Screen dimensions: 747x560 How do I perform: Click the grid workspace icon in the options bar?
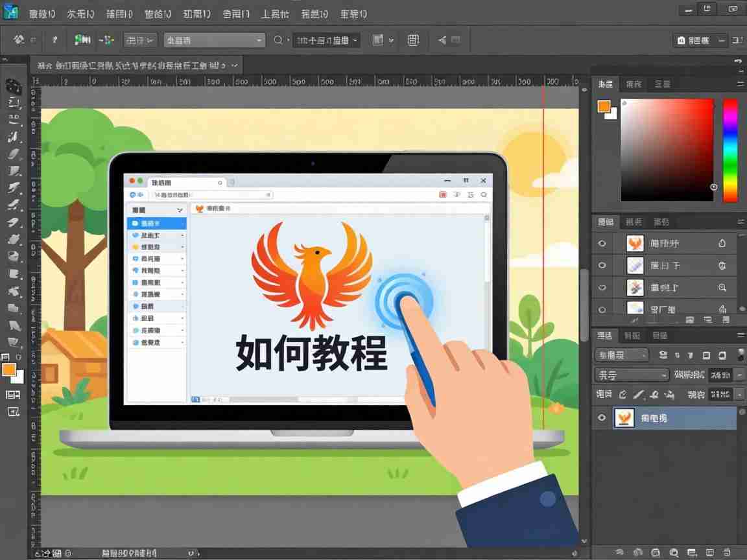coord(412,40)
